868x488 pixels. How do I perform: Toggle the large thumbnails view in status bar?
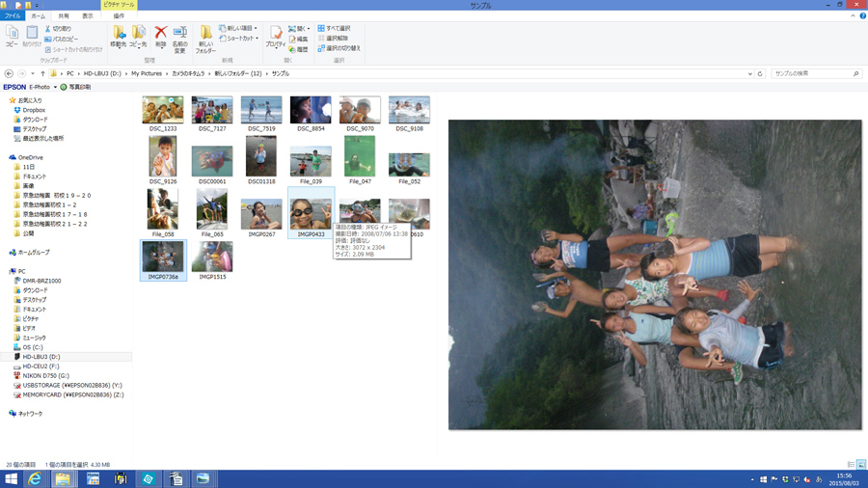click(x=861, y=465)
